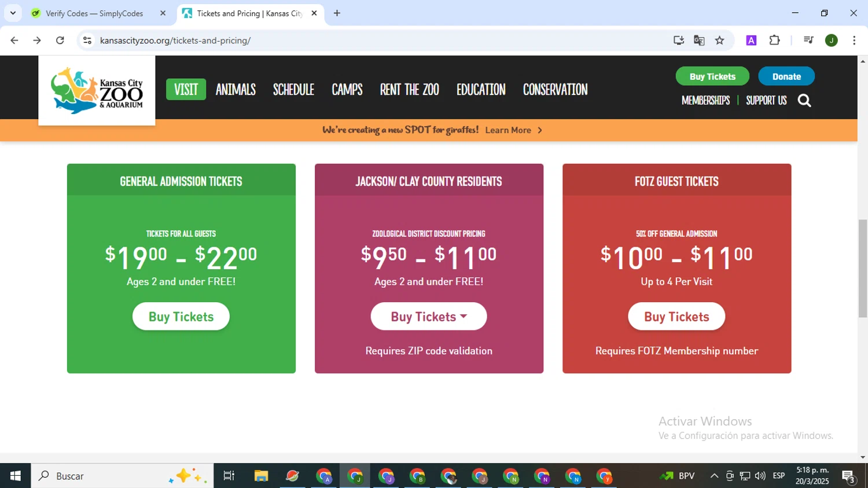Open a new tab with plus icon

[337, 13]
